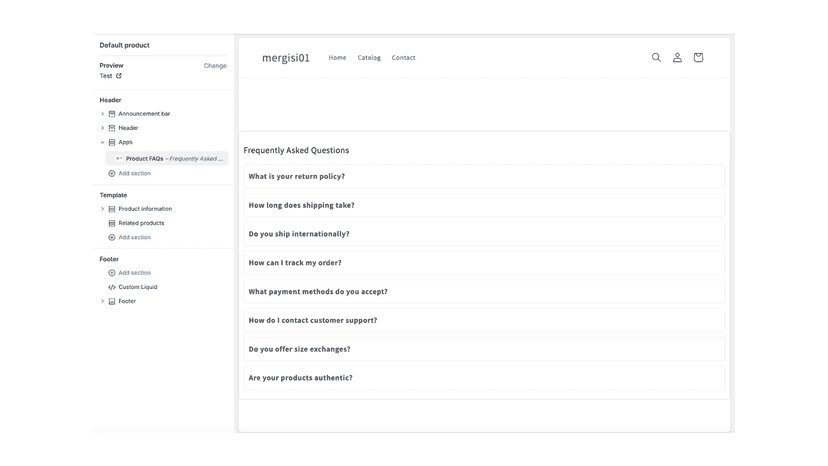
Task: Click plus icon under Footer group
Action: pyautogui.click(x=112, y=273)
